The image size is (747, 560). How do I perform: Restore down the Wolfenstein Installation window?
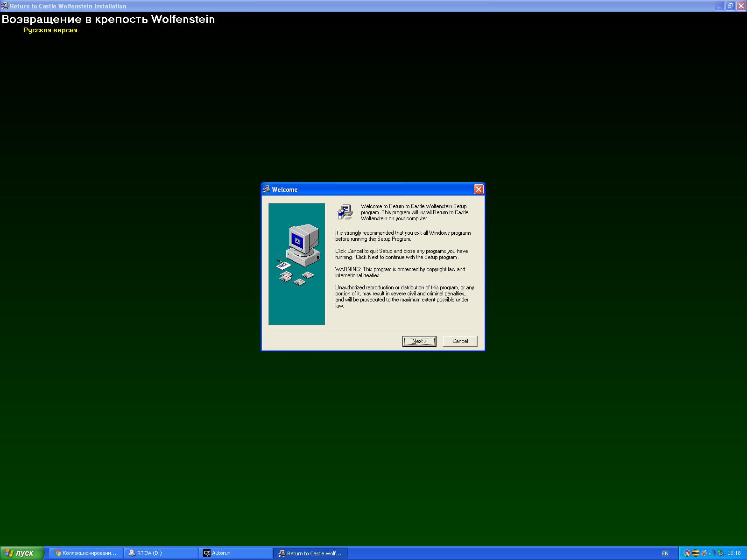(730, 6)
